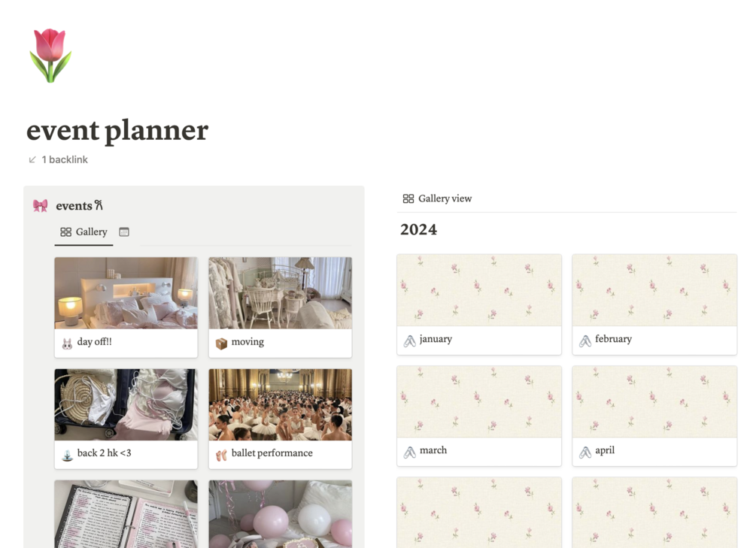
Task: Click the Gallery view grid icon
Action: [x=408, y=198]
